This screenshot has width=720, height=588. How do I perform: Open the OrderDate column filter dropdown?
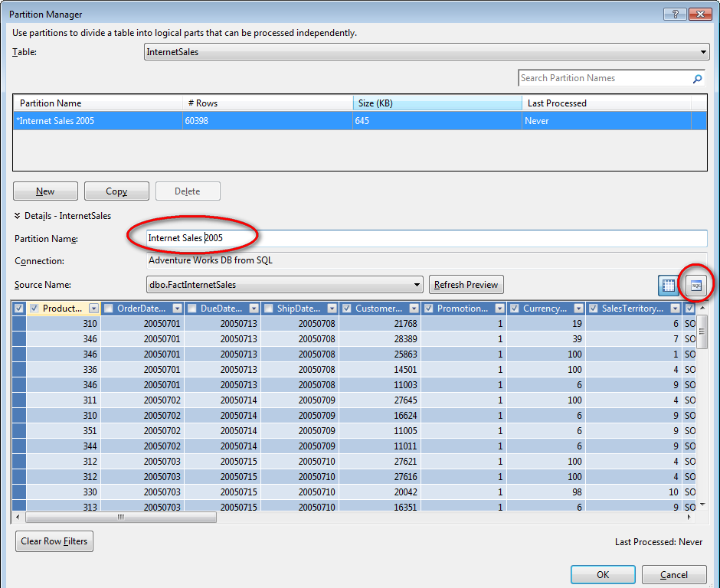tap(177, 309)
